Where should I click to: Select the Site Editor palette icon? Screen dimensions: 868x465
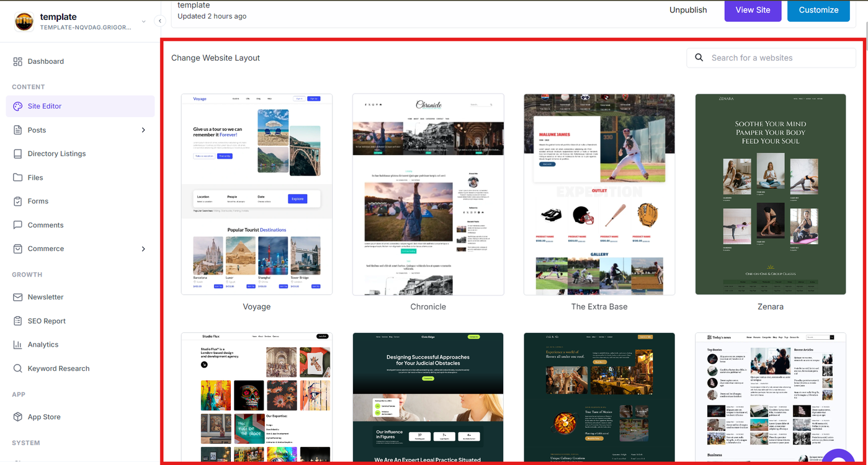coord(17,106)
